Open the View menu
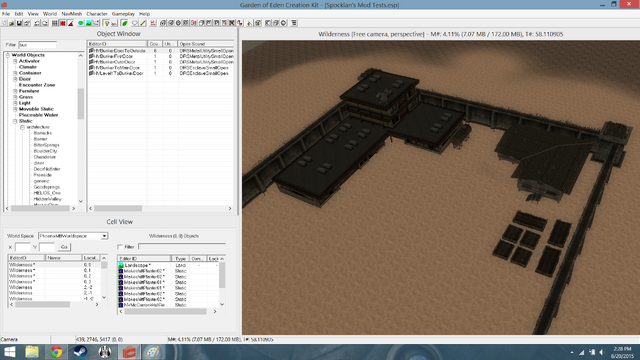This screenshot has width=640, height=360. (33, 14)
